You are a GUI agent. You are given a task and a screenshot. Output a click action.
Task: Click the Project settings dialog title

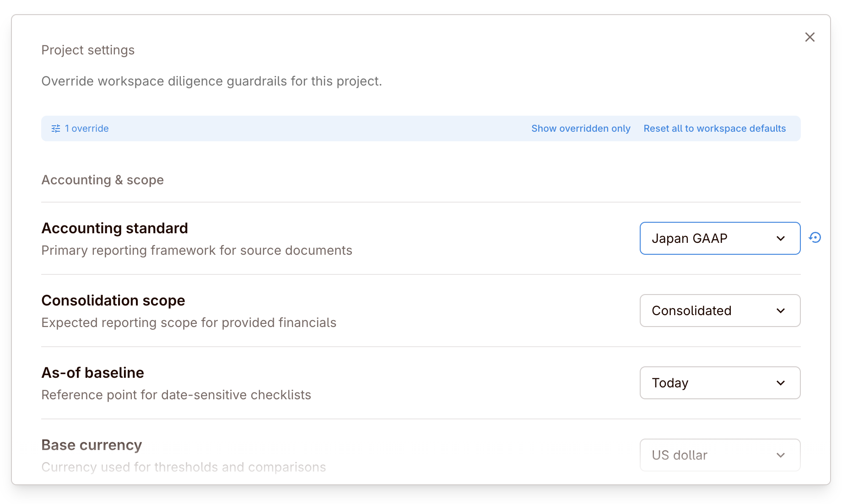coord(88,50)
